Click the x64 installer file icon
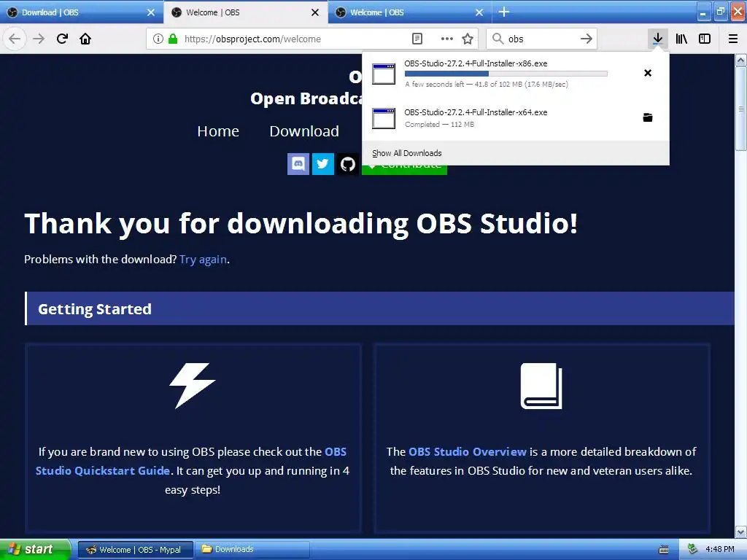Viewport: 747px width, 560px height. pos(384,118)
